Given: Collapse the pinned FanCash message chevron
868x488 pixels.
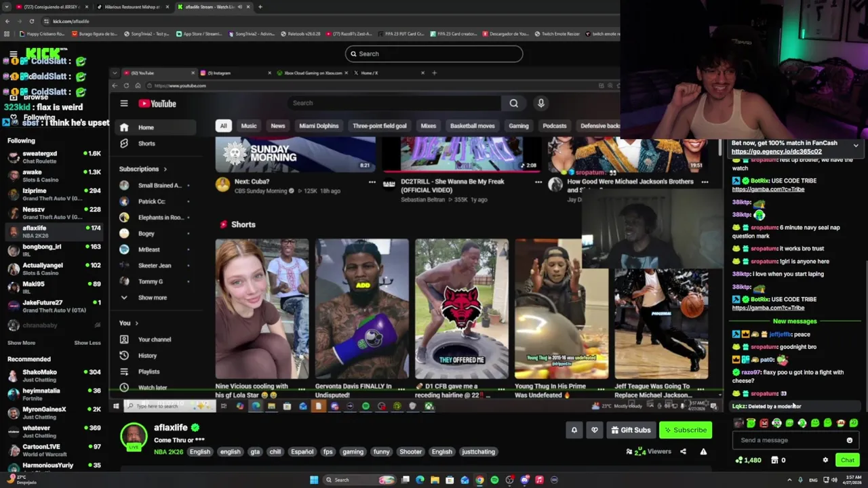Looking at the screenshot, I should (856, 146).
